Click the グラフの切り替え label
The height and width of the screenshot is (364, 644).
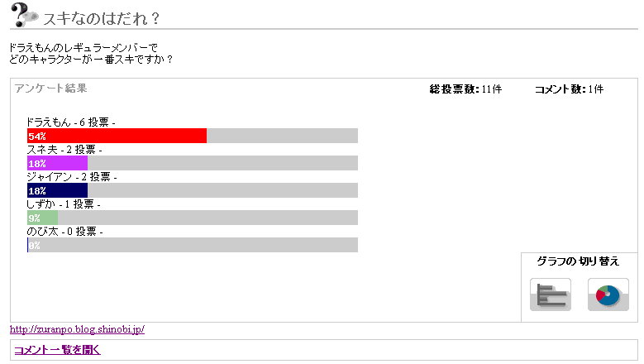coord(578,261)
